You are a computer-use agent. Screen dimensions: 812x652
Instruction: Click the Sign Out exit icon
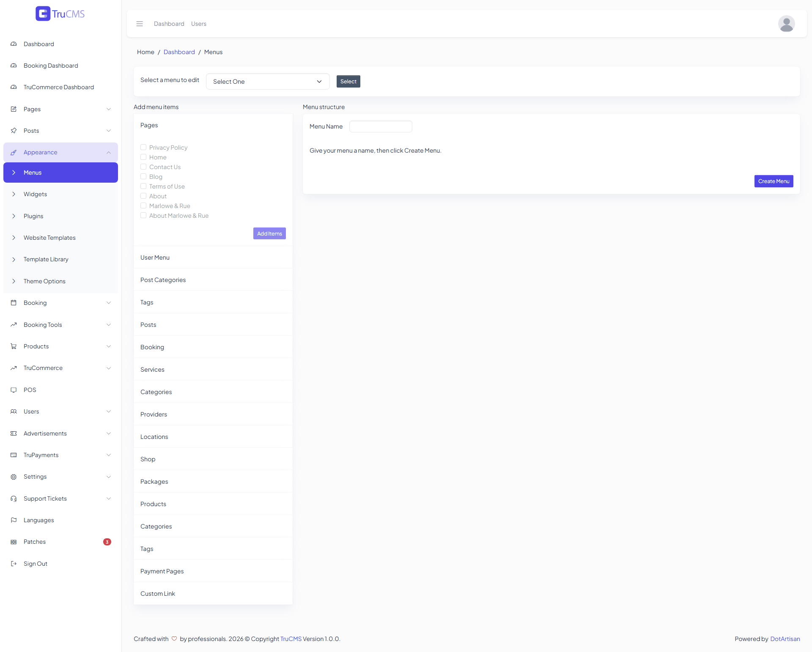point(14,564)
